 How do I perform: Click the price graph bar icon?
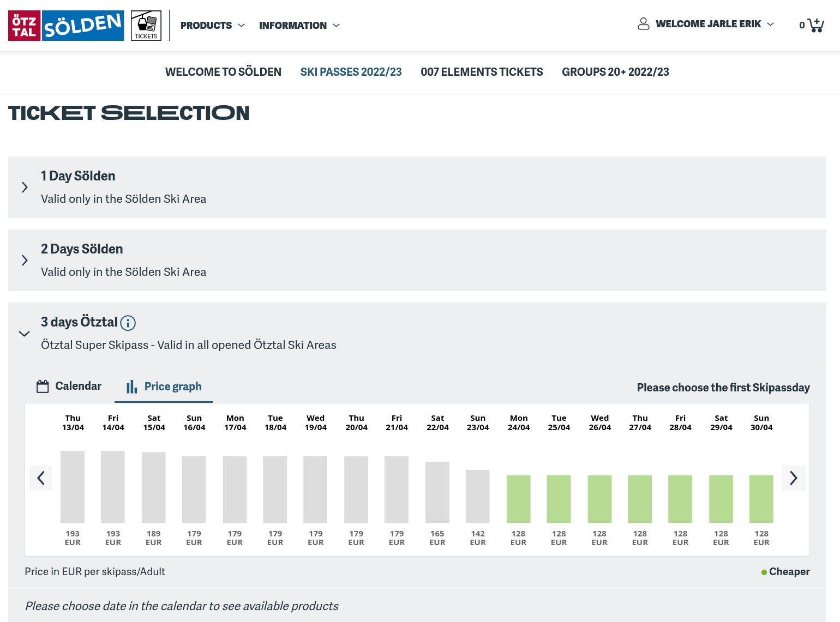(131, 387)
